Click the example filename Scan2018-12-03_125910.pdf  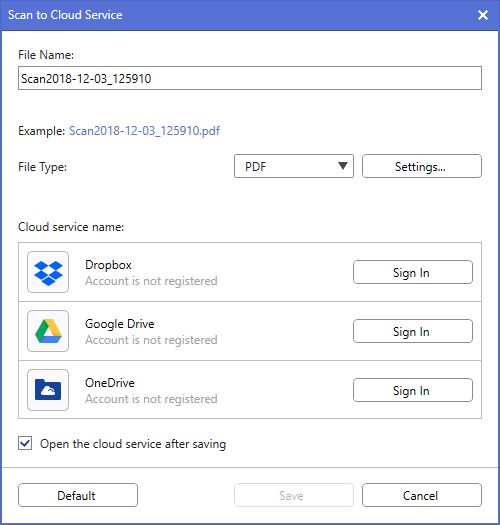(x=144, y=131)
